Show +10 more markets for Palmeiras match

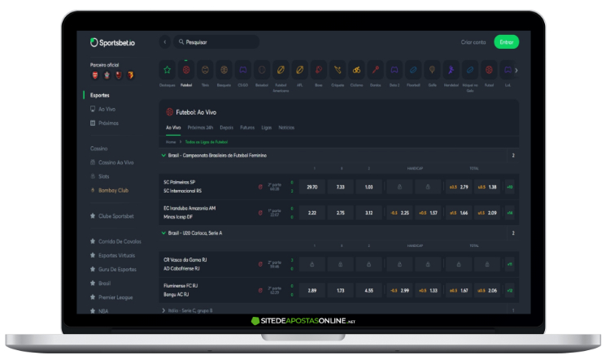click(510, 187)
